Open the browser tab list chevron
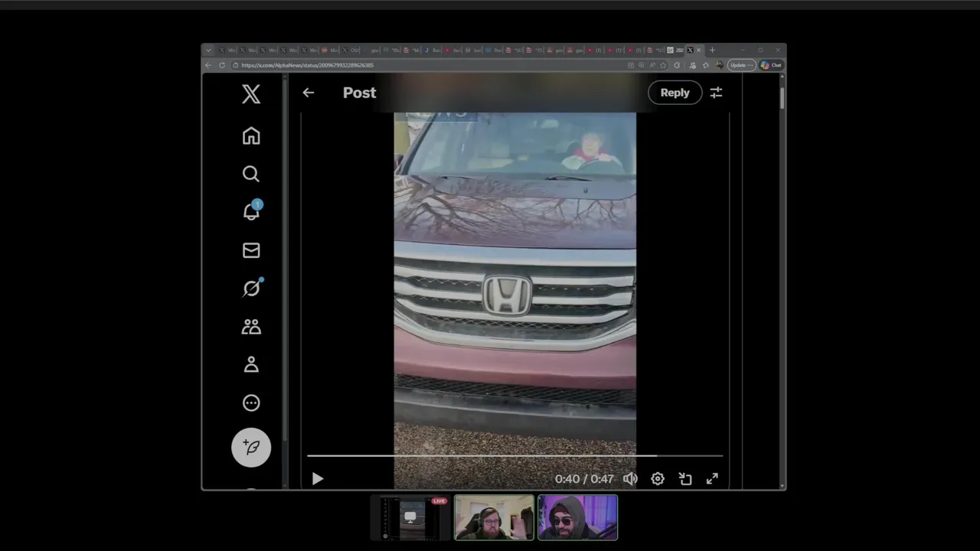This screenshot has width=980, height=551. click(208, 50)
